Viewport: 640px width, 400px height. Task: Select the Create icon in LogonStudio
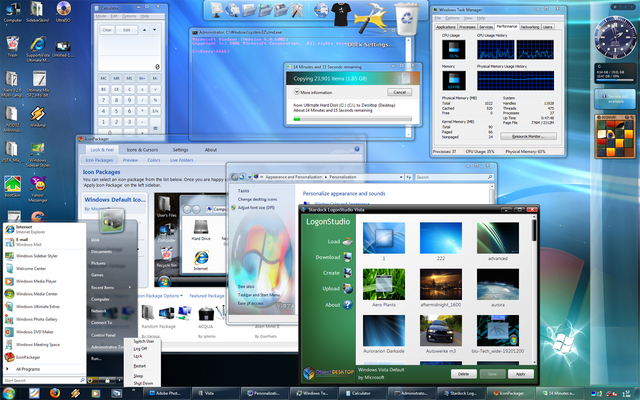tap(347, 273)
